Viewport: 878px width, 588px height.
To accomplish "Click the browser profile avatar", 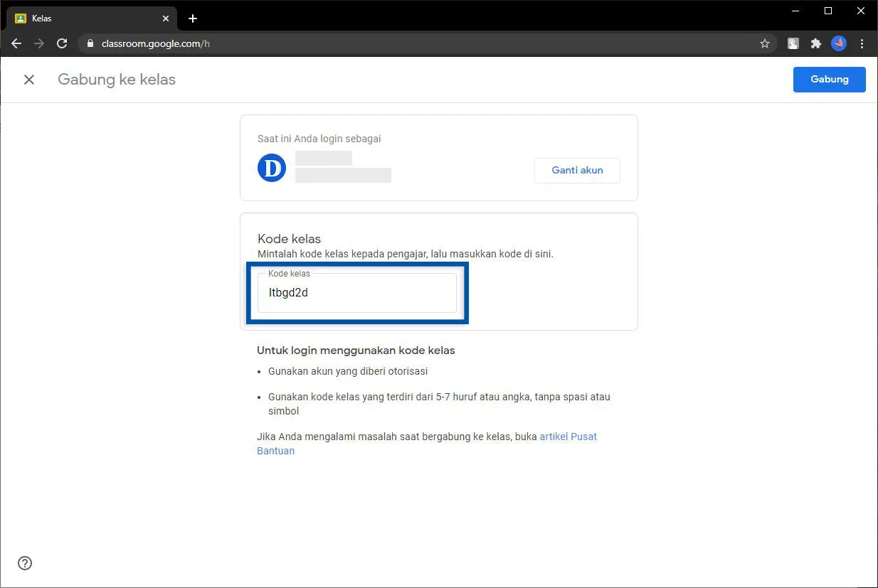I will click(839, 43).
